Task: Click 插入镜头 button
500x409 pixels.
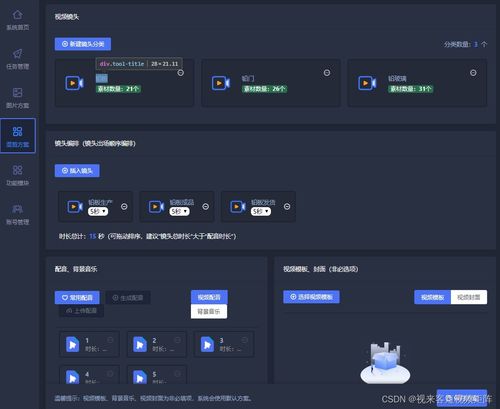Action: 77,171
